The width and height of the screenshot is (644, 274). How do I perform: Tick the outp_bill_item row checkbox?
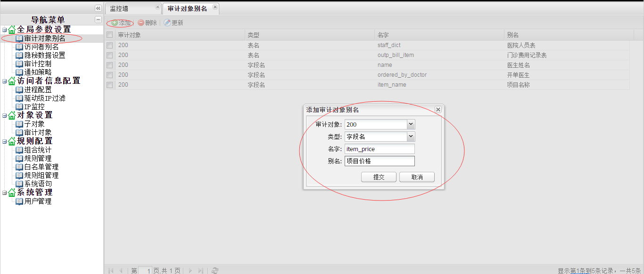pos(110,56)
